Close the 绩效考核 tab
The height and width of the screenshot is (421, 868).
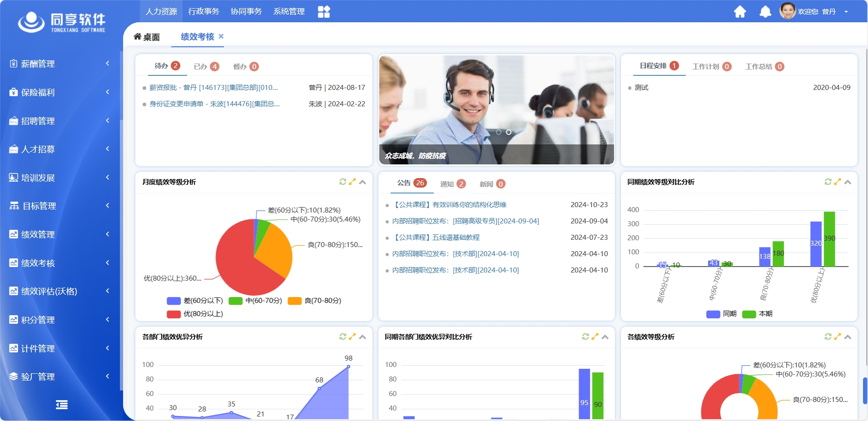pyautogui.click(x=221, y=36)
